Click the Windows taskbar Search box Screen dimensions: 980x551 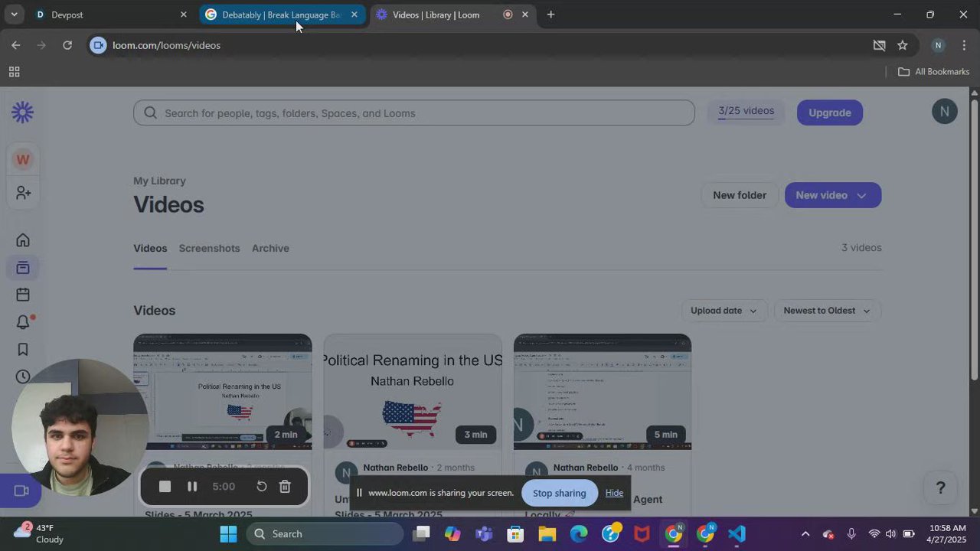pos(325,534)
